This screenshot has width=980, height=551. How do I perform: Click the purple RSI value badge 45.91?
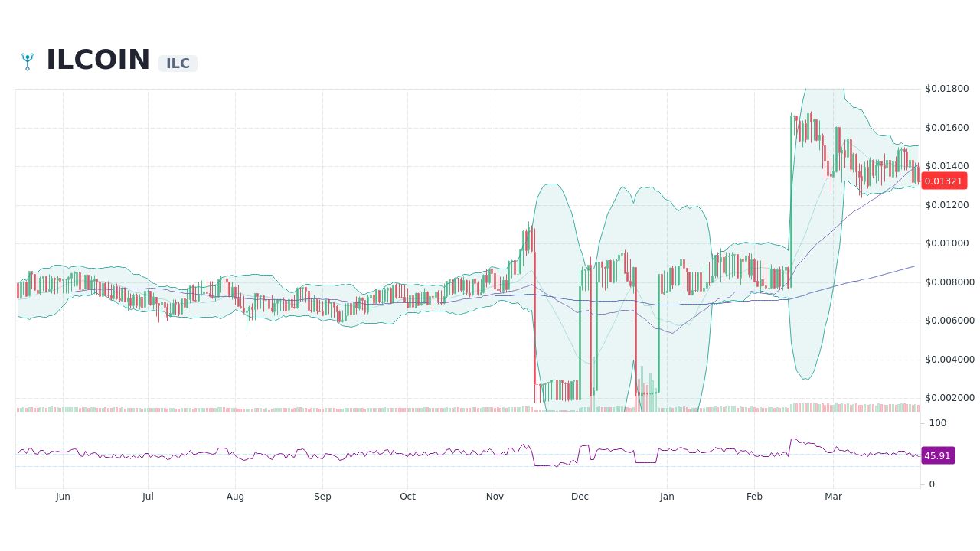point(937,455)
